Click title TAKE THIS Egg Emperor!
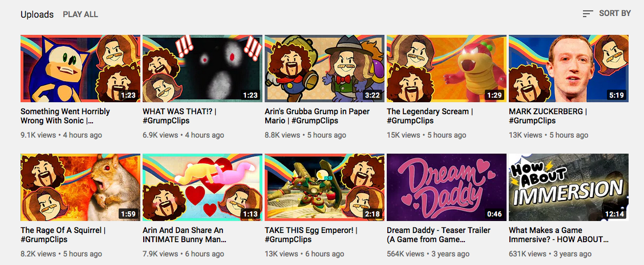 pos(311,235)
